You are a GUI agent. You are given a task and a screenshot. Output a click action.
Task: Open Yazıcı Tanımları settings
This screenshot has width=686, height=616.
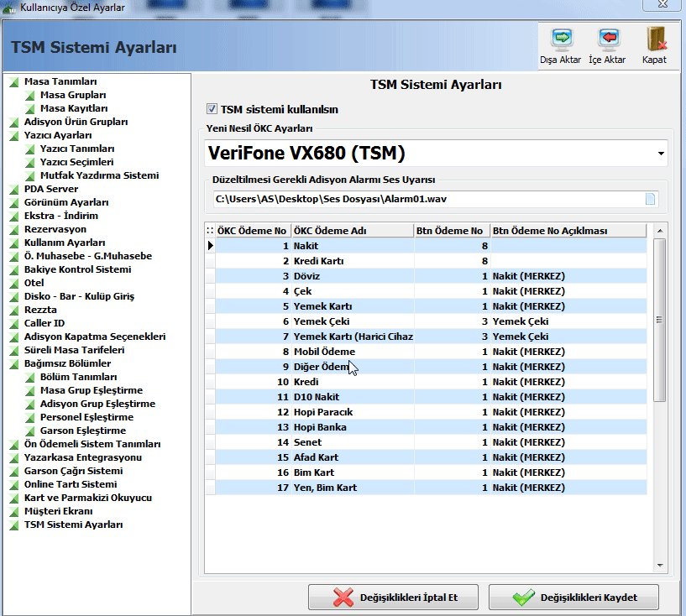pos(77,149)
